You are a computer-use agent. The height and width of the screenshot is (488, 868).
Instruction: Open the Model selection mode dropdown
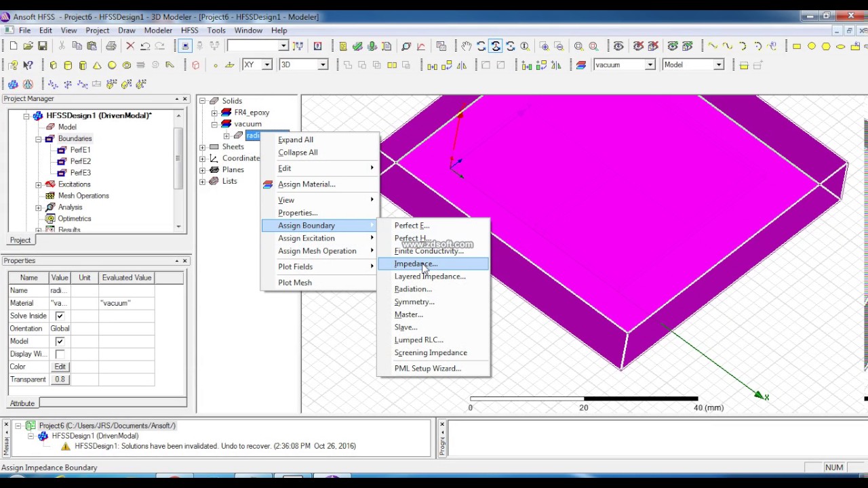[x=719, y=65]
